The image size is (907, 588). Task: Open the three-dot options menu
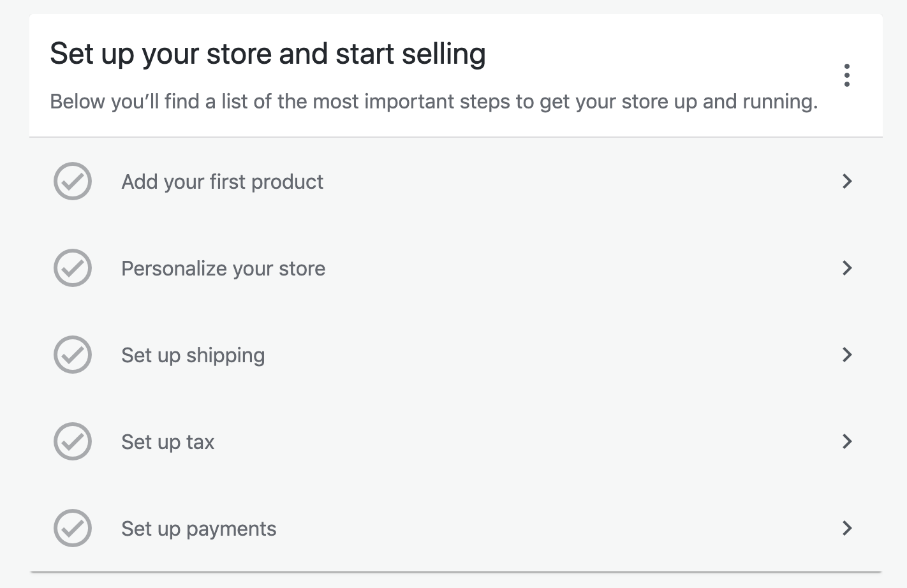(846, 75)
